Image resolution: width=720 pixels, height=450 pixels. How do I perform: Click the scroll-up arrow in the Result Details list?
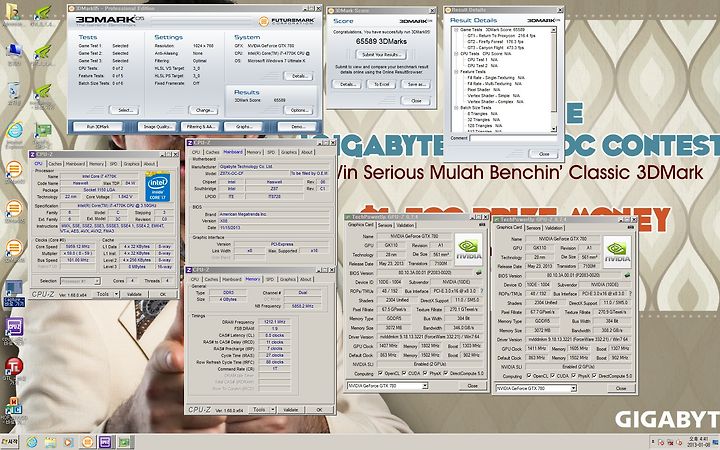click(553, 30)
